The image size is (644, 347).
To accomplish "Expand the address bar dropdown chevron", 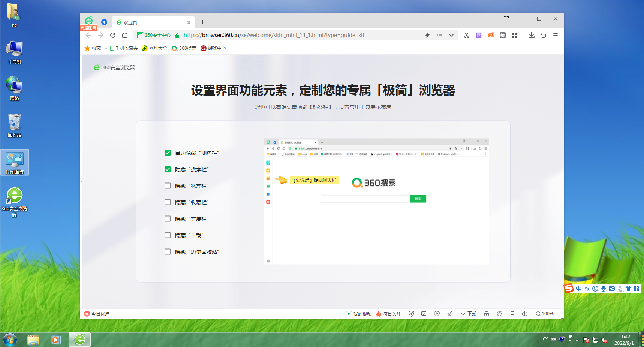I will click(451, 35).
